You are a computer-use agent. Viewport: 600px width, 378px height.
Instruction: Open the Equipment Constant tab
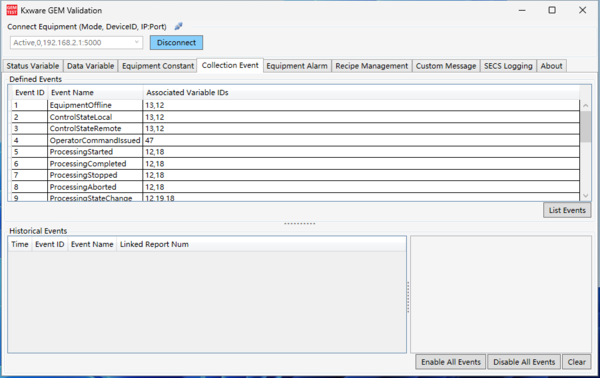[x=158, y=66]
